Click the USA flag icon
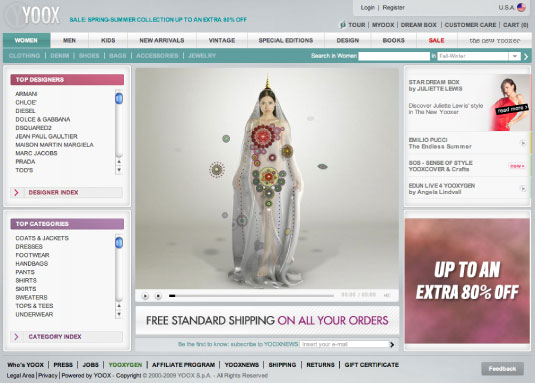535x383 pixels. [x=521, y=7]
